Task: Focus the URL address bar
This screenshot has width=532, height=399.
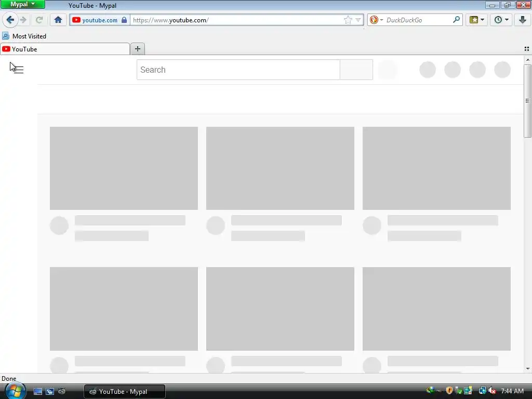Action: (x=237, y=20)
